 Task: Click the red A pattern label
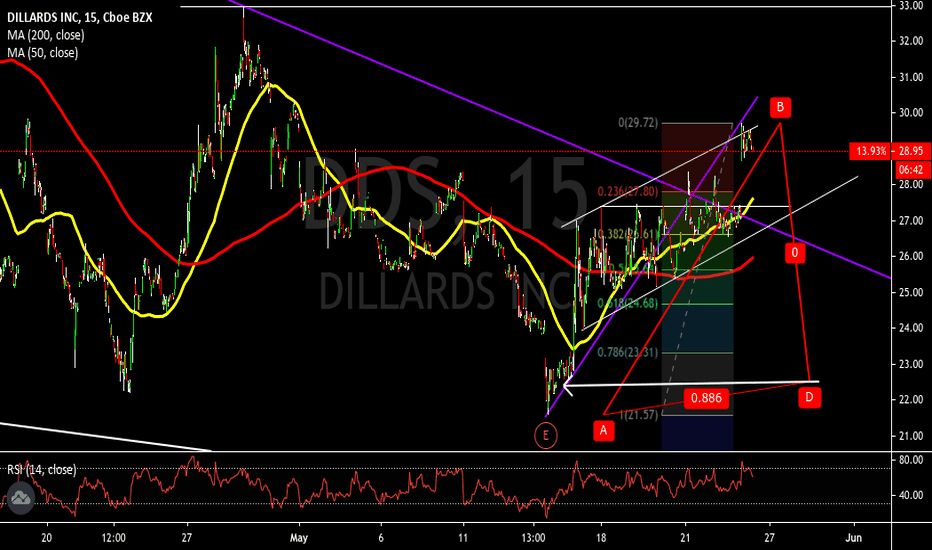point(603,430)
